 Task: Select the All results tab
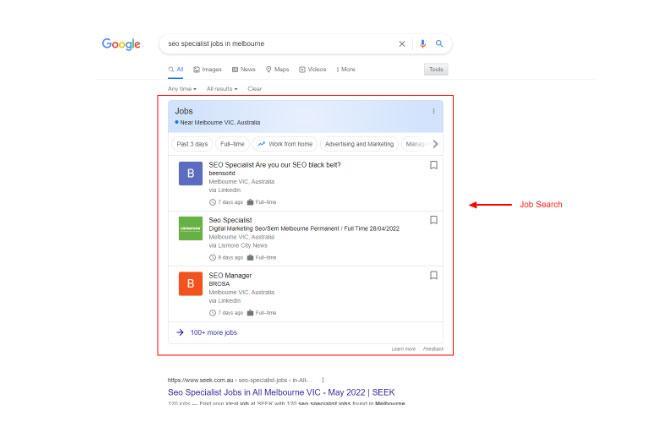[x=176, y=69]
